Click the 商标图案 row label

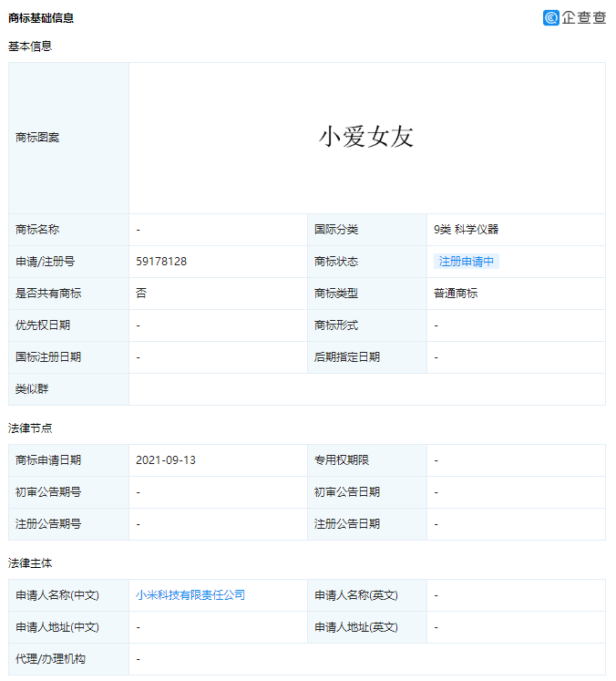click(x=37, y=138)
